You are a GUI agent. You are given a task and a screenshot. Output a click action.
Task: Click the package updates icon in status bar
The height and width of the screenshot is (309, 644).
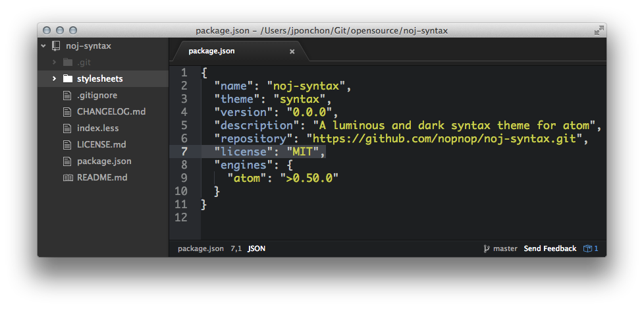tap(588, 248)
